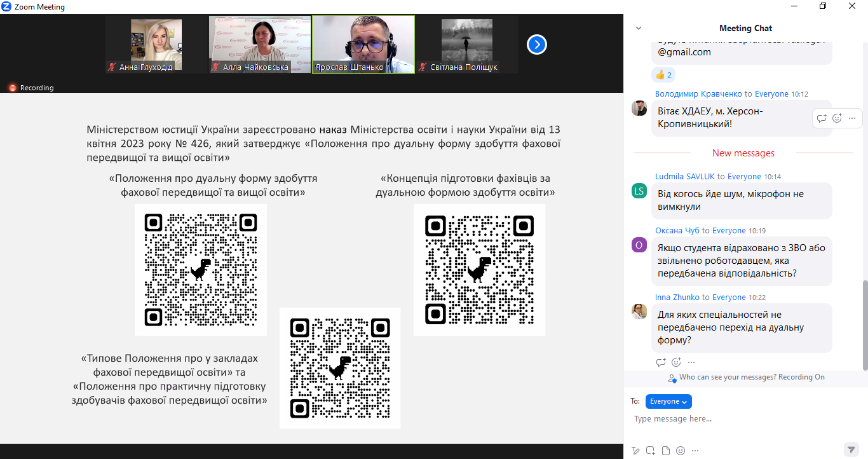Click message 'Для яких спеціальностей не передбачено'
The height and width of the screenshot is (459, 868).
(742, 327)
